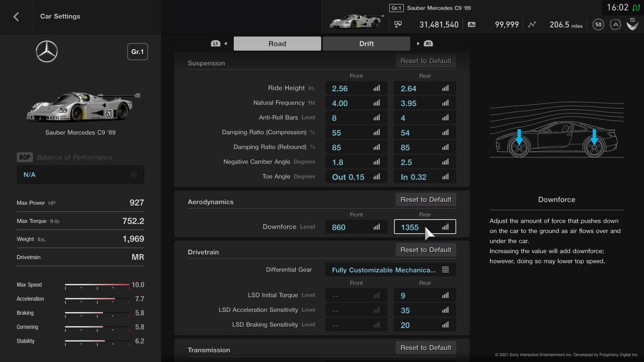The height and width of the screenshot is (362, 644).
Task: Adjust front Toe Angle Out 0.15
Action: point(356,176)
